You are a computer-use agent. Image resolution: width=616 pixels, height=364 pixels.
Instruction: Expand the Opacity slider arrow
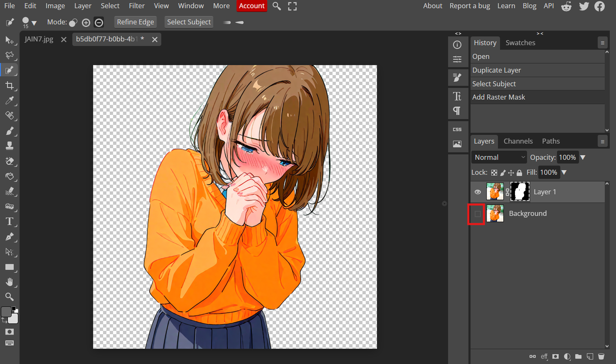click(x=583, y=157)
